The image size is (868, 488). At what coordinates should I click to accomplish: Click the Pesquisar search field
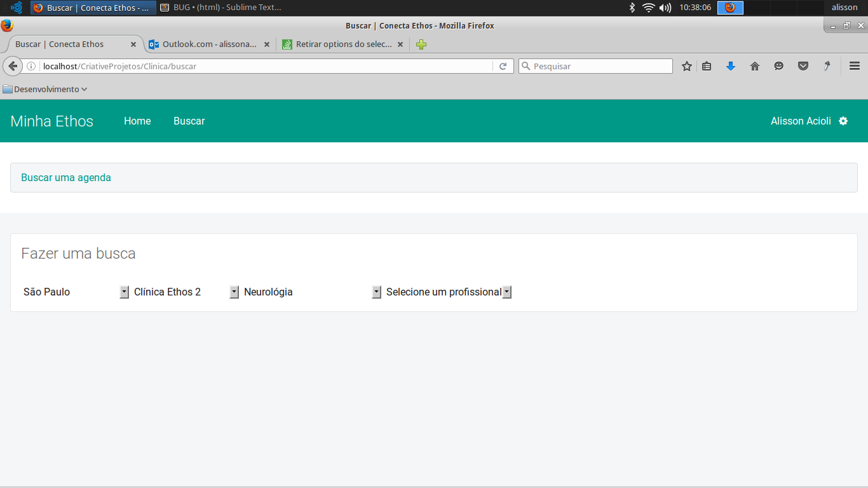click(x=595, y=66)
